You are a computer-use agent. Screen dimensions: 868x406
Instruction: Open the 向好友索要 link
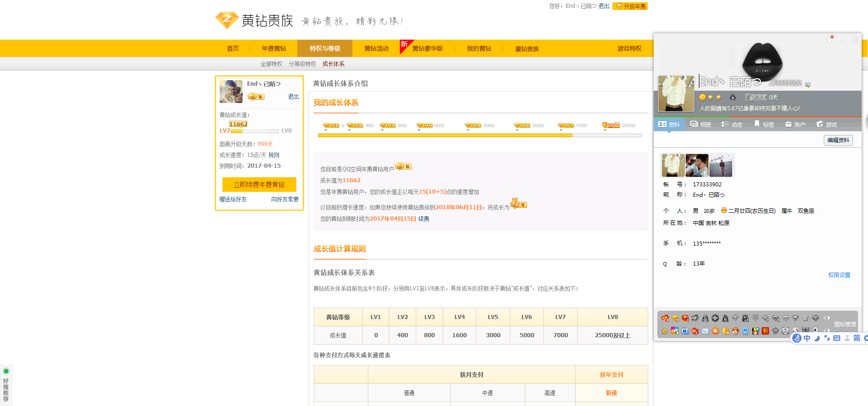pyautogui.click(x=285, y=200)
